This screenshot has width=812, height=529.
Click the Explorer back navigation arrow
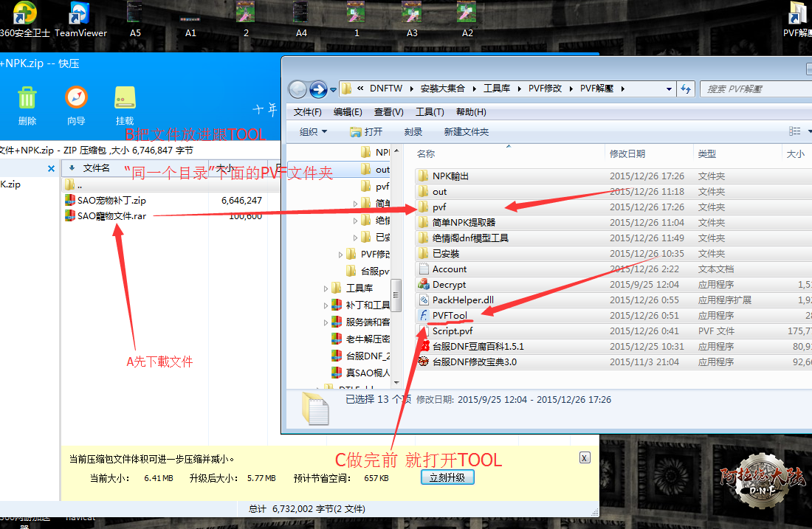[x=297, y=89]
